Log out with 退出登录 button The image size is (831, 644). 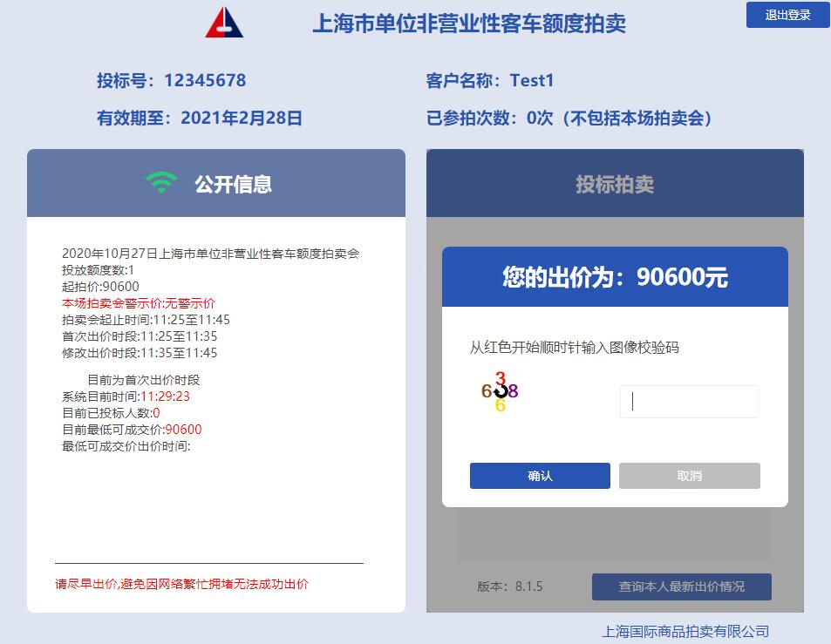pyautogui.click(x=787, y=15)
